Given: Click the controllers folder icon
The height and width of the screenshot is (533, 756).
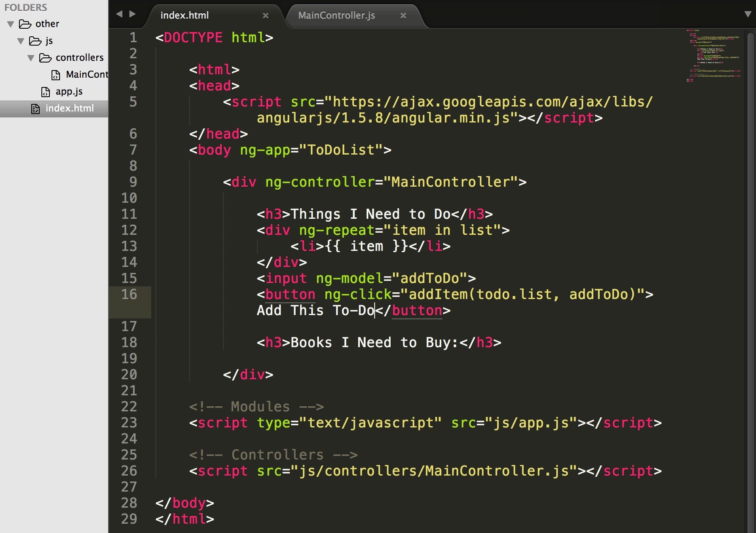Looking at the screenshot, I should tap(46, 57).
